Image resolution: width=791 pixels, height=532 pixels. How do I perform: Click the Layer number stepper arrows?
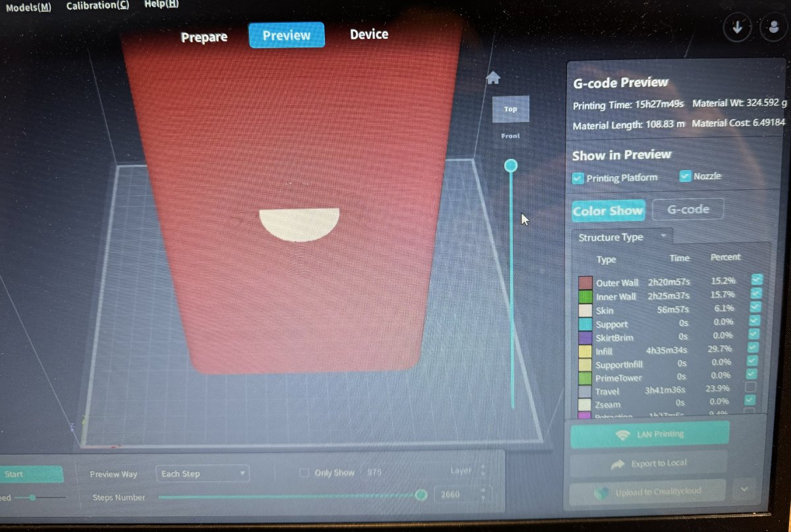(x=483, y=471)
